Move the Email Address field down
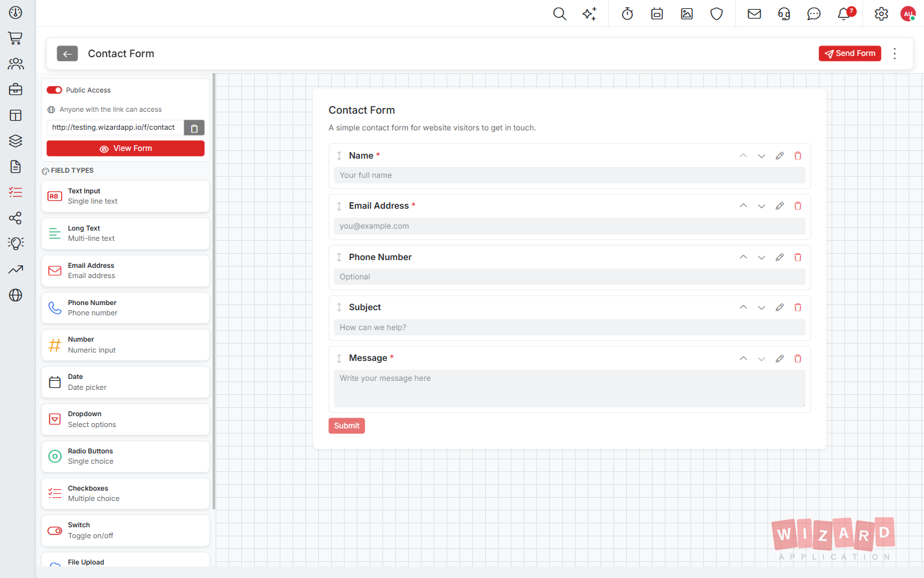 pyautogui.click(x=761, y=206)
